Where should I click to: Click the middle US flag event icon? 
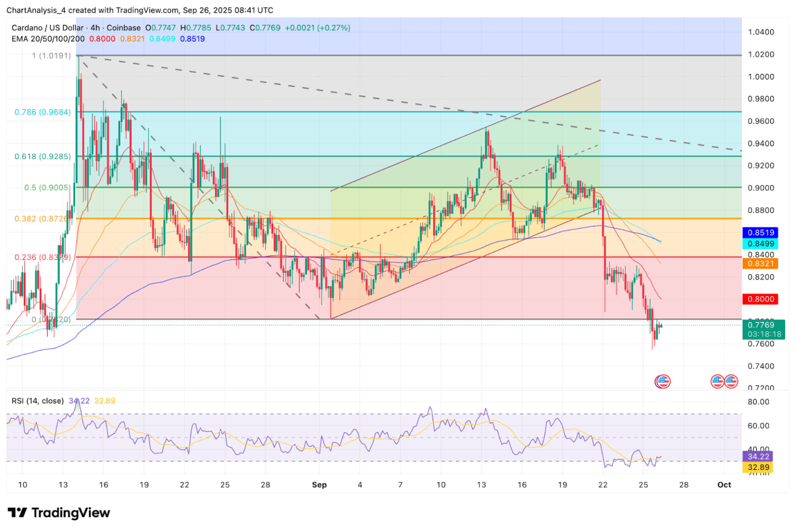click(x=717, y=381)
